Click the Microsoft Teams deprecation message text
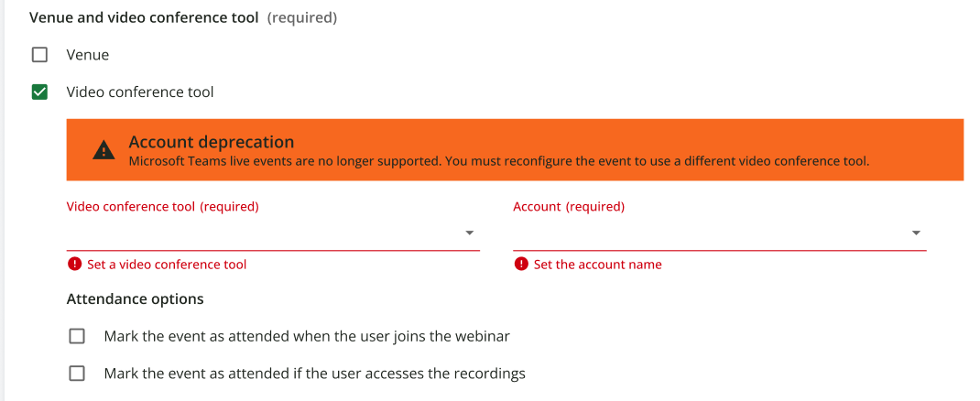Image resolution: width=980 pixels, height=401 pixels. click(498, 162)
